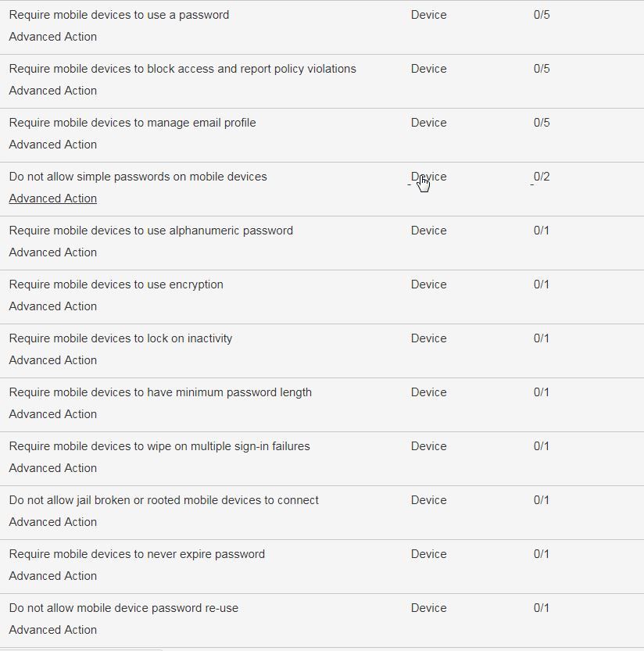Select the block access policy row
This screenshot has height=651, width=644.
tap(181, 69)
